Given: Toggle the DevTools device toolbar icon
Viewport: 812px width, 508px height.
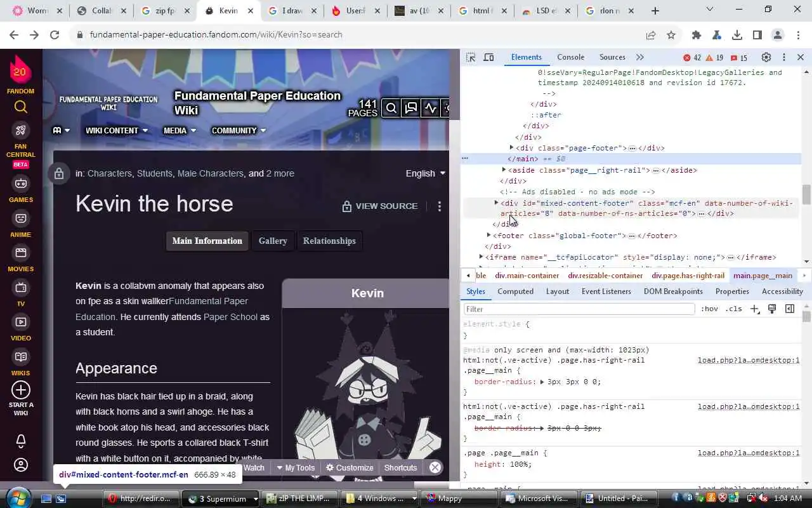Looking at the screenshot, I should [488, 57].
